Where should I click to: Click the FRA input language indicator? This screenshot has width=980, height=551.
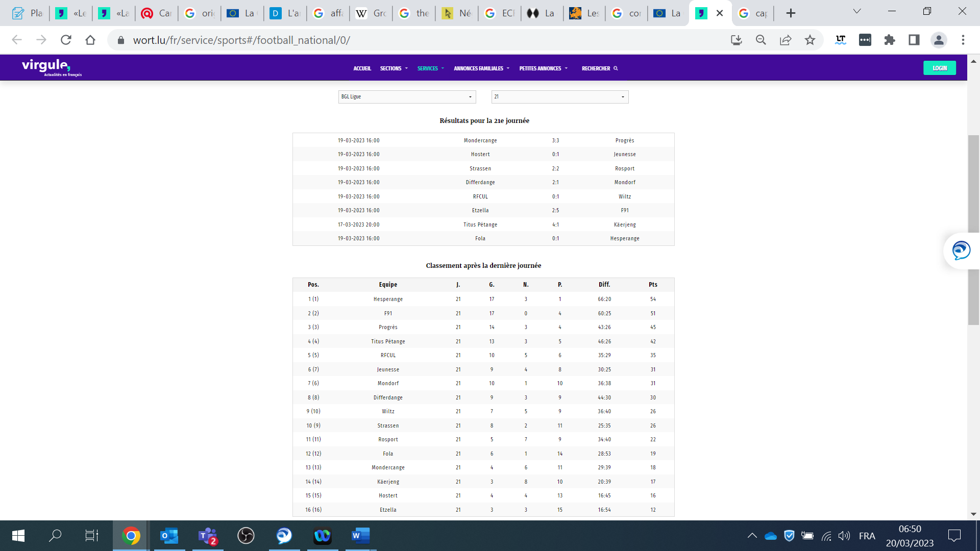tap(867, 536)
